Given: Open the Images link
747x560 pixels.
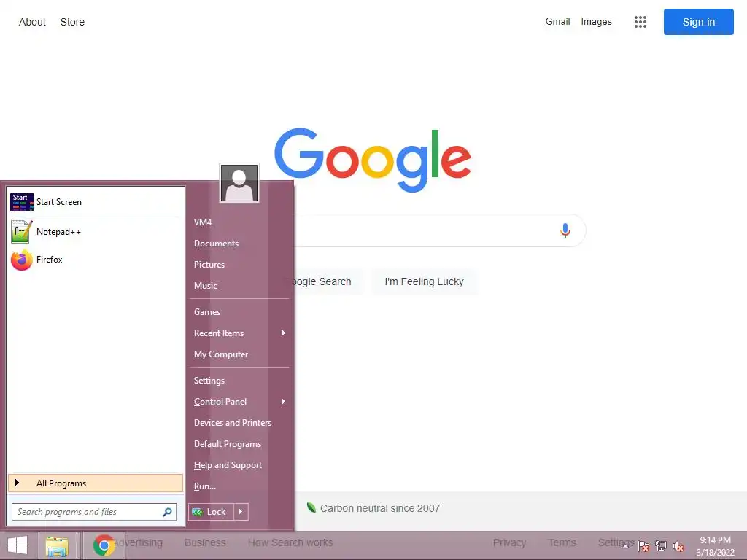Looking at the screenshot, I should 596,21.
